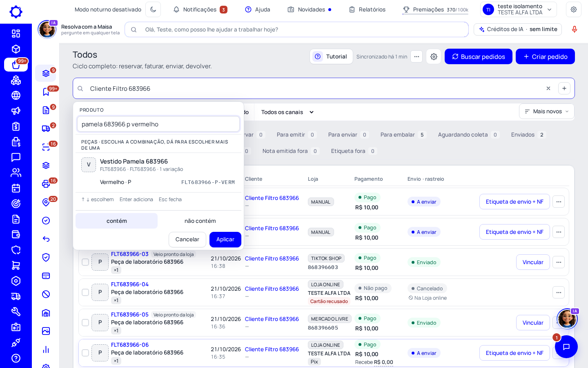This screenshot has height=368, width=588.
Task: Open the truck delivery icon in secondary sidebar
Action: click(x=46, y=128)
